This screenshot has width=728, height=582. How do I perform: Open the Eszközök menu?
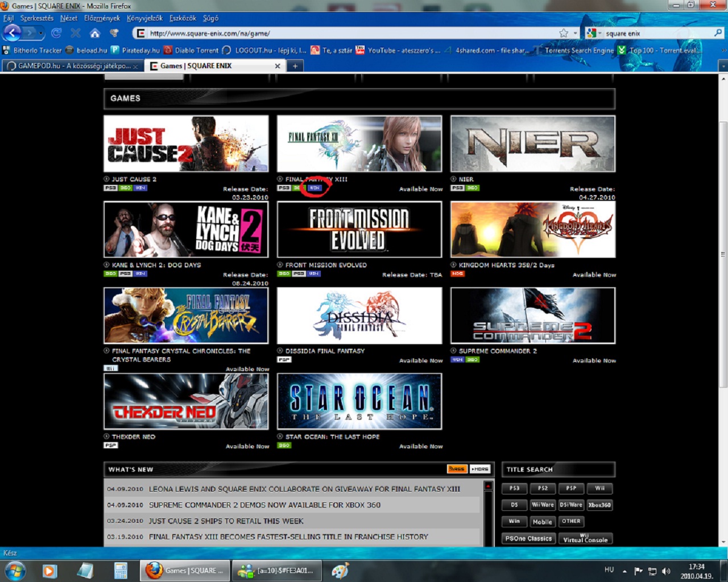coord(183,18)
